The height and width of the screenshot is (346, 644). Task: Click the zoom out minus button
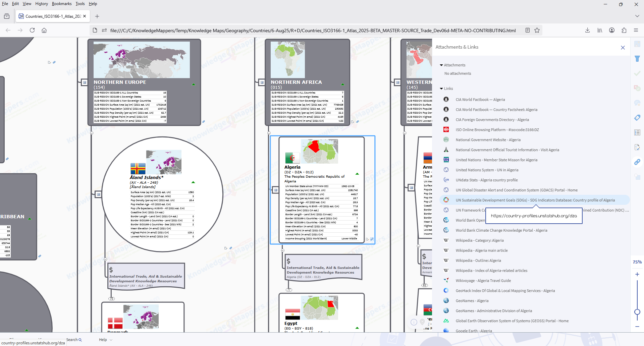(637, 326)
